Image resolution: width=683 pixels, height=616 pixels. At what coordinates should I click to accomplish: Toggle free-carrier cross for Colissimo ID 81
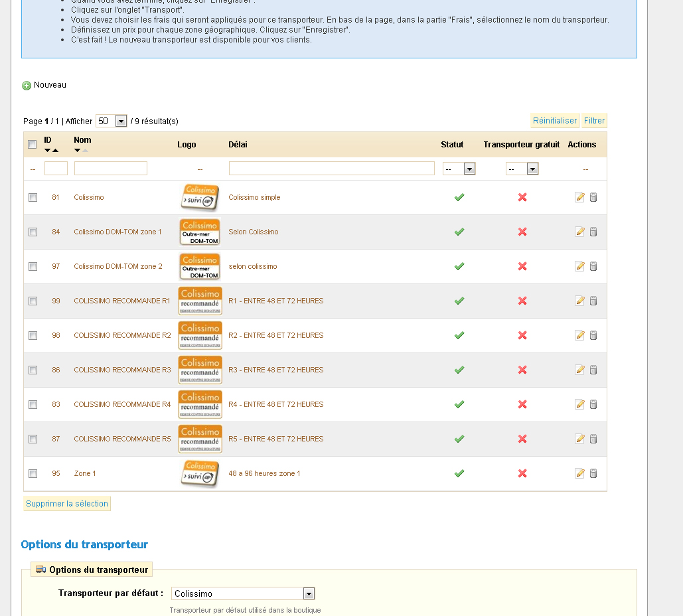(x=522, y=197)
